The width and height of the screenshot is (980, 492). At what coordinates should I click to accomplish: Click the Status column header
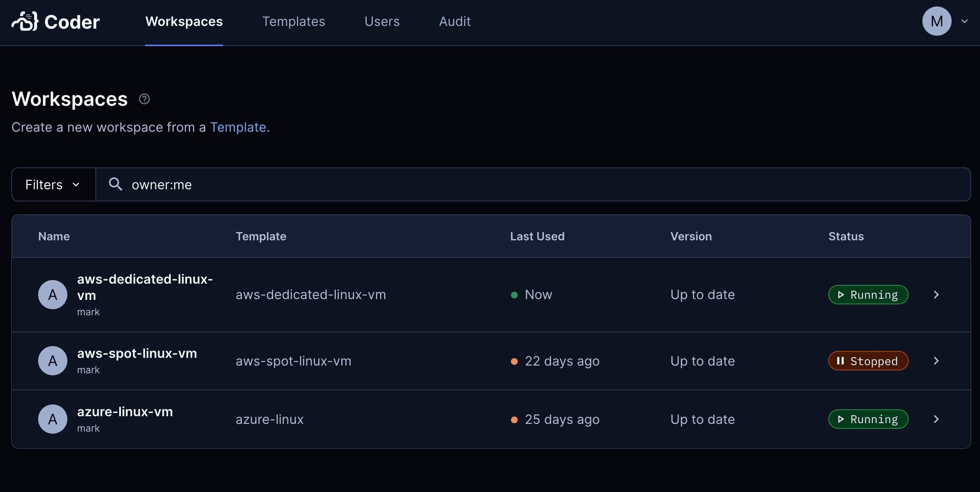(x=846, y=236)
